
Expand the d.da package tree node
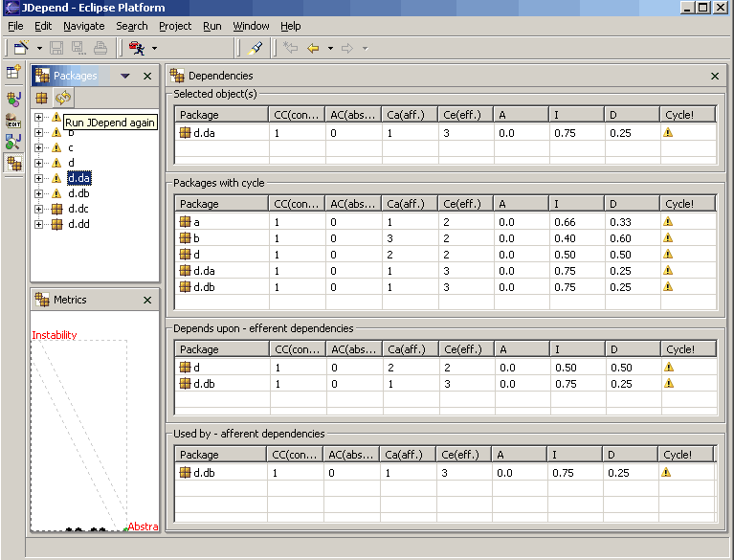click(x=39, y=178)
